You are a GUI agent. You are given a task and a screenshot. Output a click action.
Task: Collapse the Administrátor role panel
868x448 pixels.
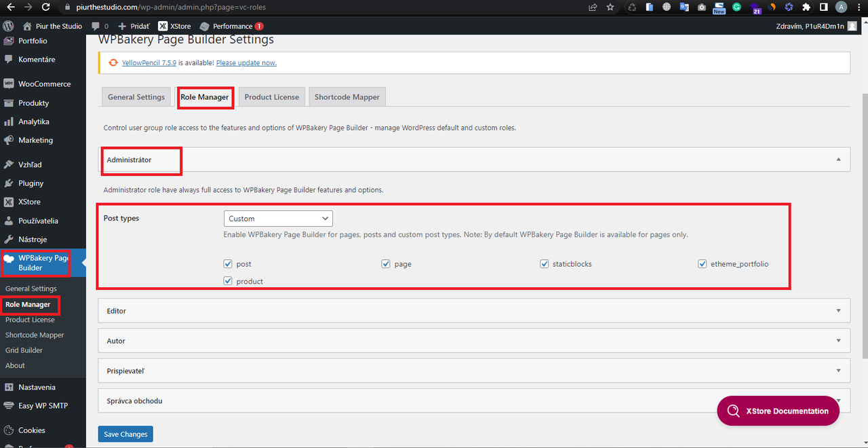click(474, 160)
